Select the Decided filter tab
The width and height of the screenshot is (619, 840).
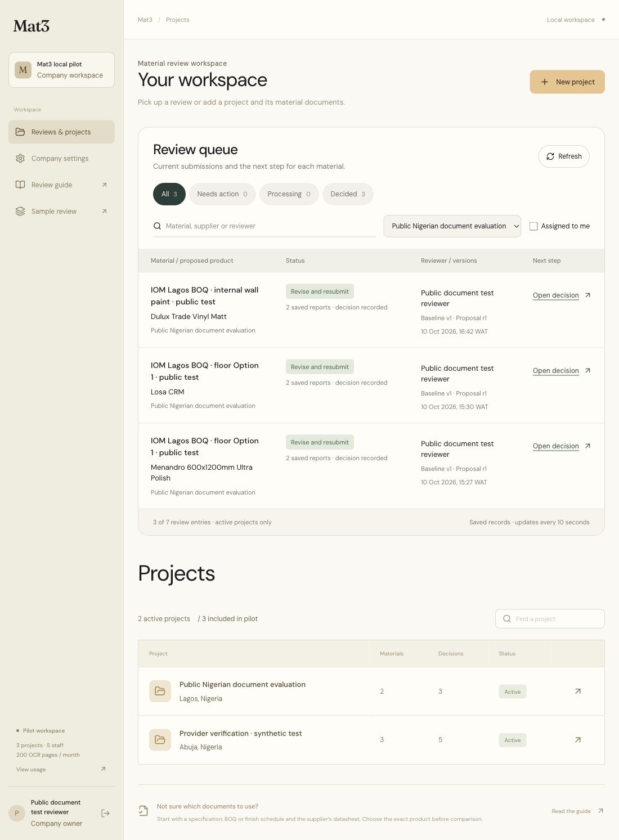coord(348,194)
